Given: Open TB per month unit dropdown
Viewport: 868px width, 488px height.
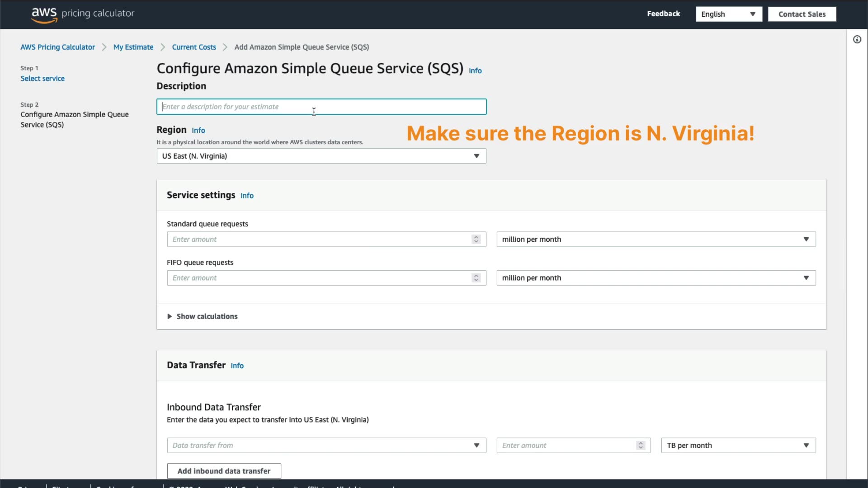Looking at the screenshot, I should point(738,446).
